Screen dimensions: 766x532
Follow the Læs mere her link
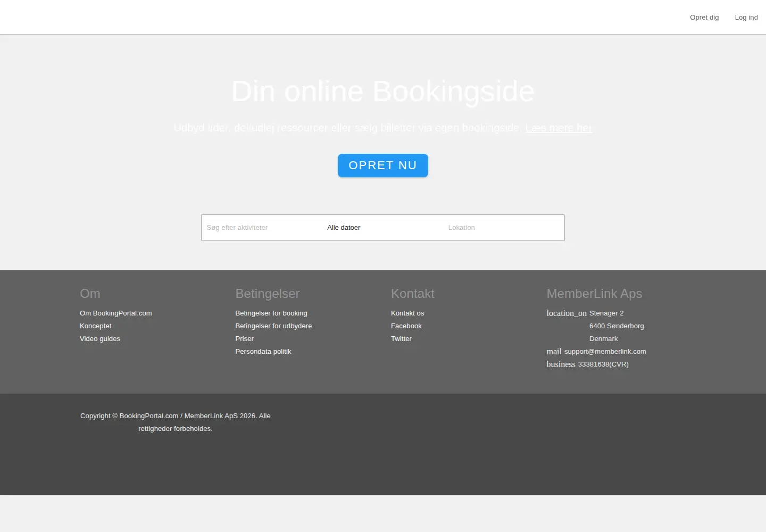559,128
